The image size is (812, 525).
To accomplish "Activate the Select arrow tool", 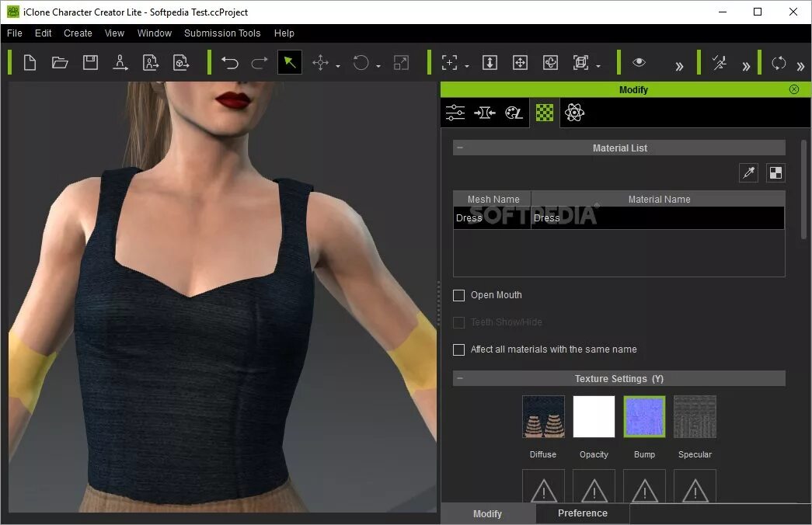I will 290,63.
